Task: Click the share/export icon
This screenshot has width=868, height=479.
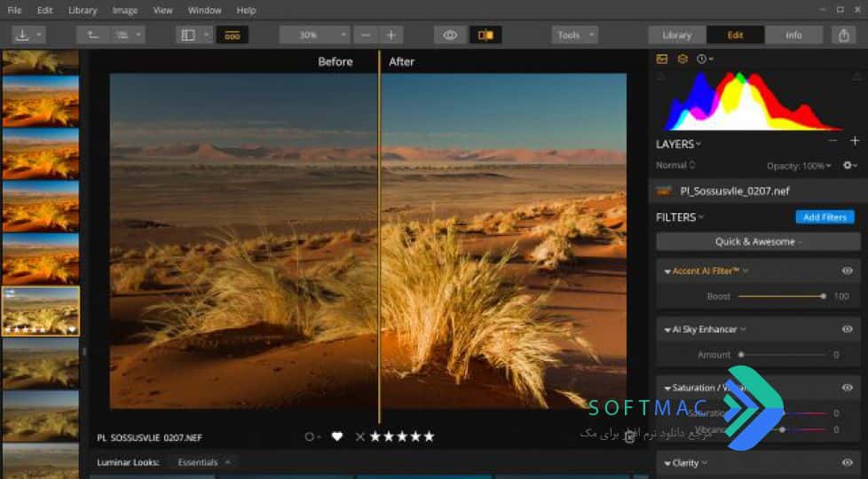Action: pos(844,35)
